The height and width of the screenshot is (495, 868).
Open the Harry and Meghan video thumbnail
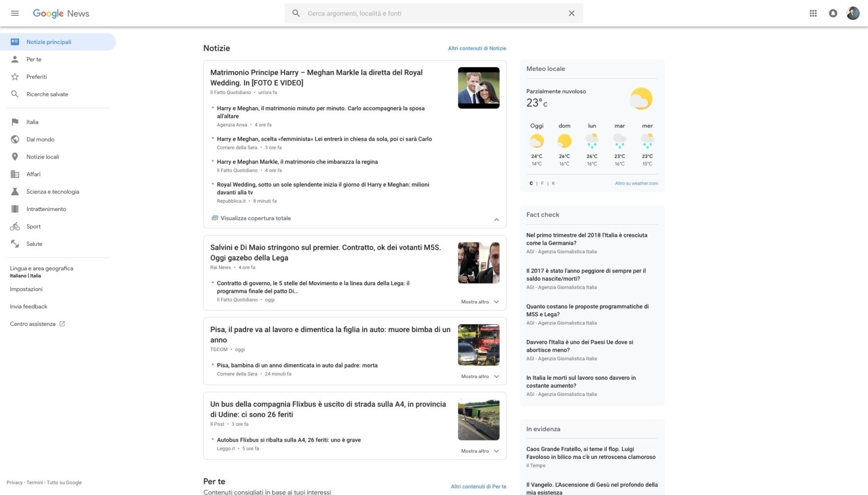478,88
